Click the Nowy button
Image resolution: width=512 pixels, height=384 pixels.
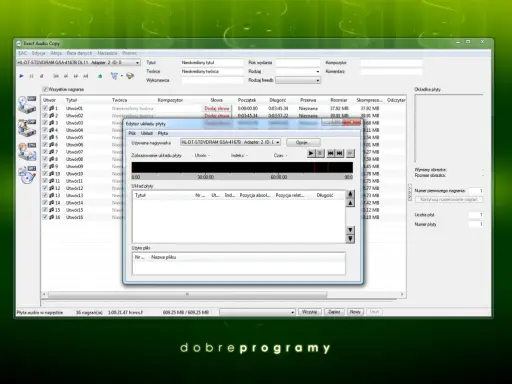(355, 312)
